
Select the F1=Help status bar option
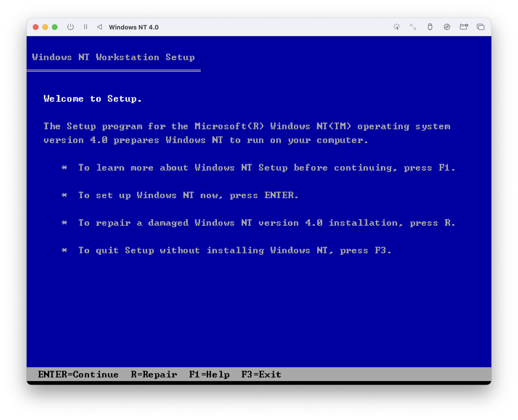point(210,374)
